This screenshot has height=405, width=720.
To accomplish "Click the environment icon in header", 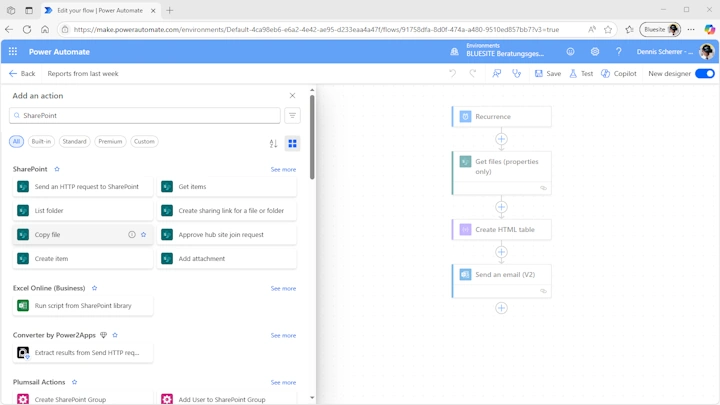I will pos(454,52).
